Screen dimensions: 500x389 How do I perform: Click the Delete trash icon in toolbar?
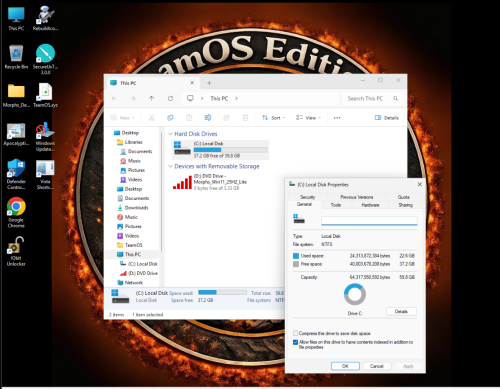(x=245, y=118)
